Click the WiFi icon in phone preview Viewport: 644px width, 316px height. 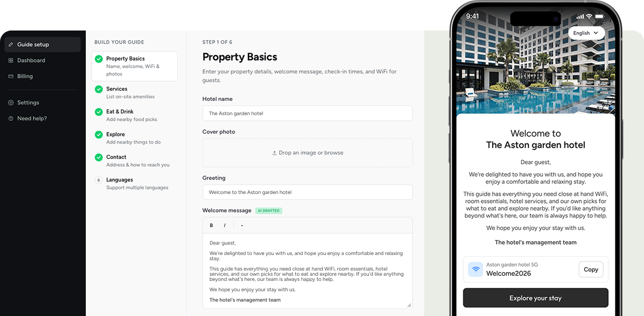tap(475, 269)
